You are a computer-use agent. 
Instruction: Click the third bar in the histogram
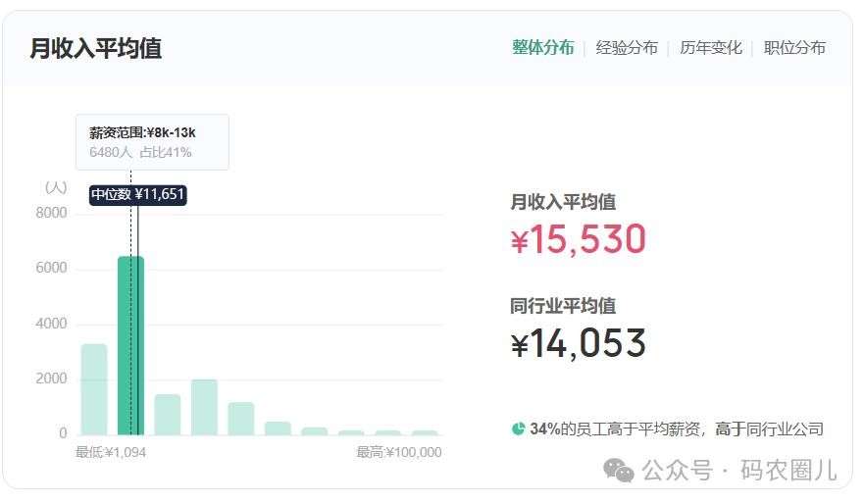point(168,415)
